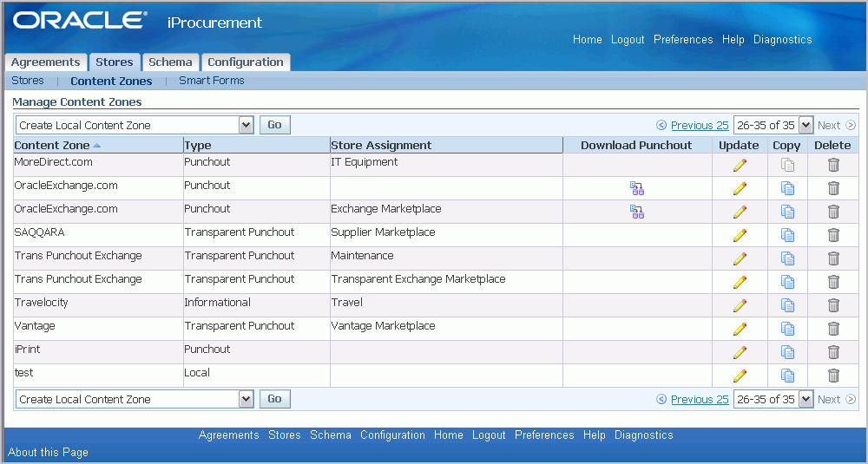Edit the test local content zone
The image size is (868, 464).
(x=740, y=376)
